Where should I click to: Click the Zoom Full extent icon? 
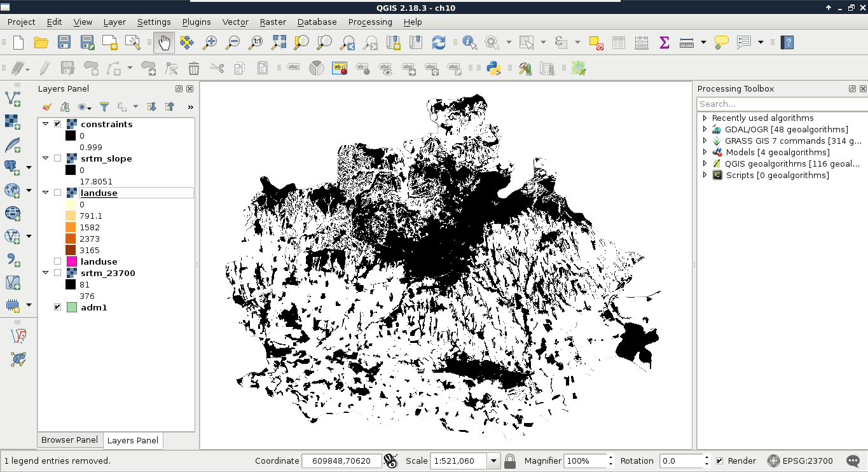279,43
